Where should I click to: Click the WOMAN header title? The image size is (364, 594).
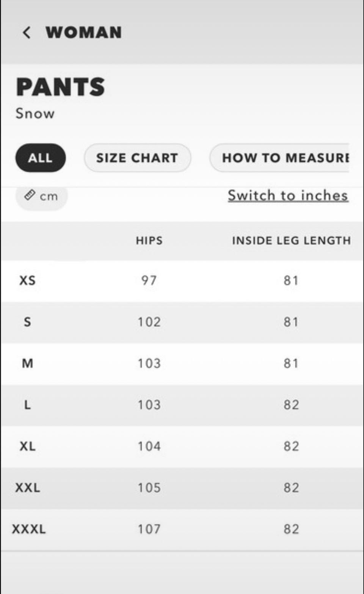pyautogui.click(x=84, y=33)
